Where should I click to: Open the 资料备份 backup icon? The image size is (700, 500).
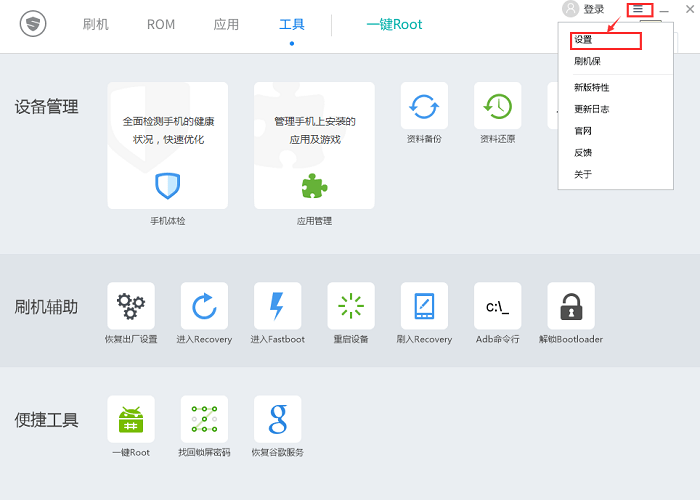[x=424, y=106]
